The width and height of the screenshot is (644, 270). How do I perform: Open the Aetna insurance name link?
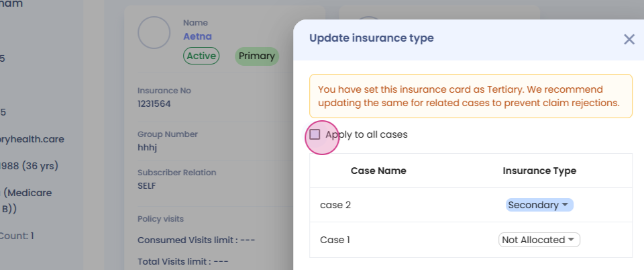click(197, 36)
